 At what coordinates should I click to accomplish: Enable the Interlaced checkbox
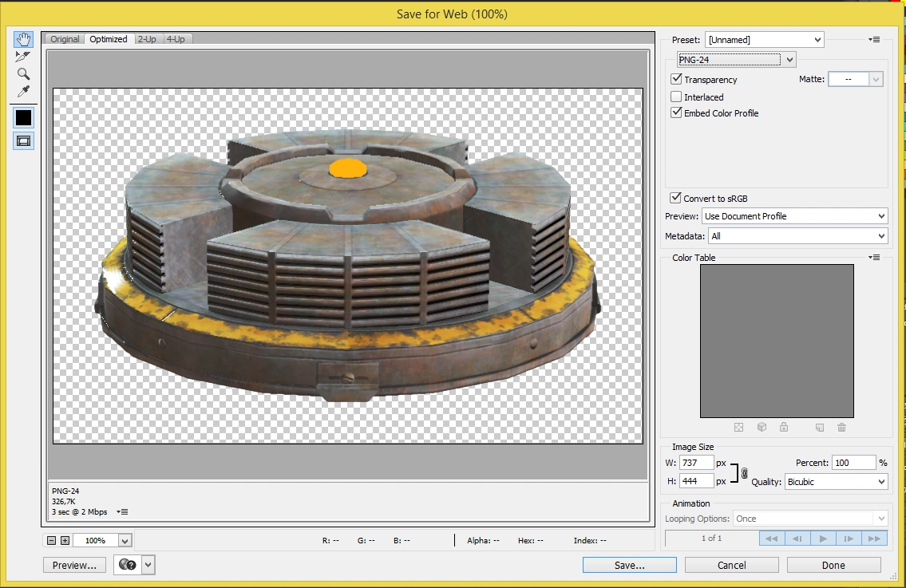click(x=676, y=97)
